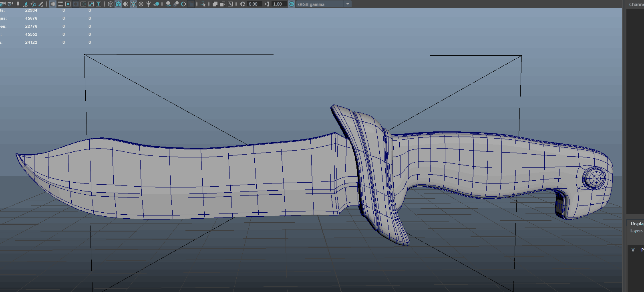Toggle the XRay display icon
This screenshot has height=292, width=644.
click(215, 4)
